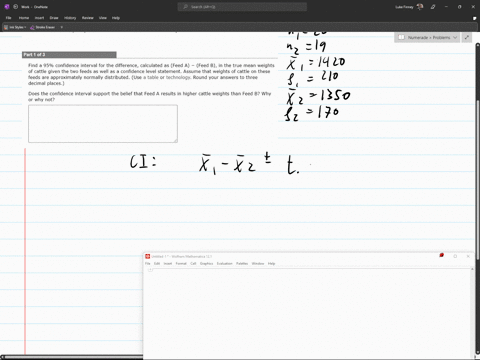480x360 pixels.
Task: Select the Stroke Eraser tool
Action: pos(43,27)
